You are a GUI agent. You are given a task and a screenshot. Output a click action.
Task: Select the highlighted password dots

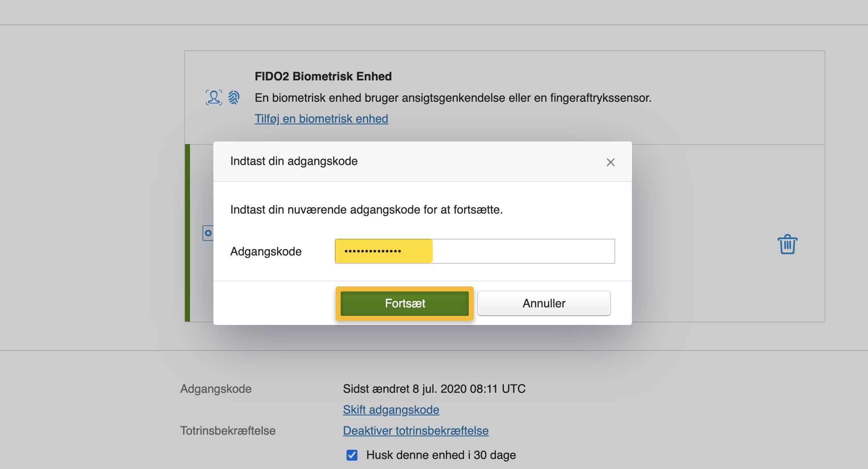[383, 251]
